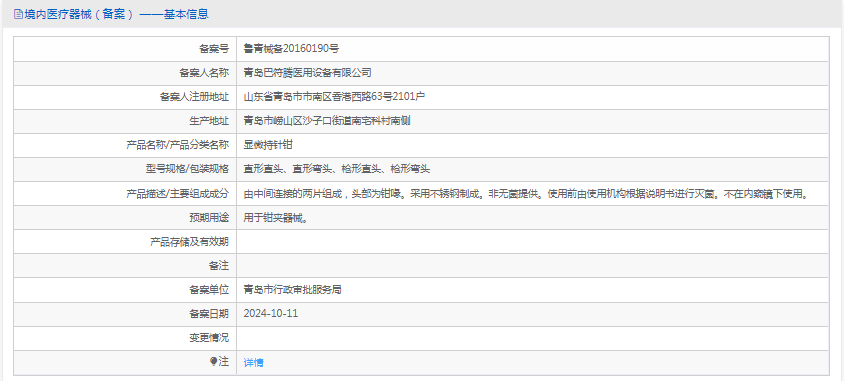Open the 详情 details link
The width and height of the screenshot is (844, 381).
pos(254,363)
